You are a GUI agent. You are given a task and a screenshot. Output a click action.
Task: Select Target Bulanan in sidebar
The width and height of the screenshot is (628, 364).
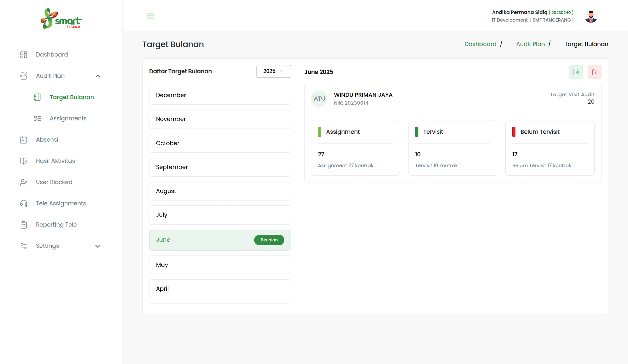click(x=72, y=97)
